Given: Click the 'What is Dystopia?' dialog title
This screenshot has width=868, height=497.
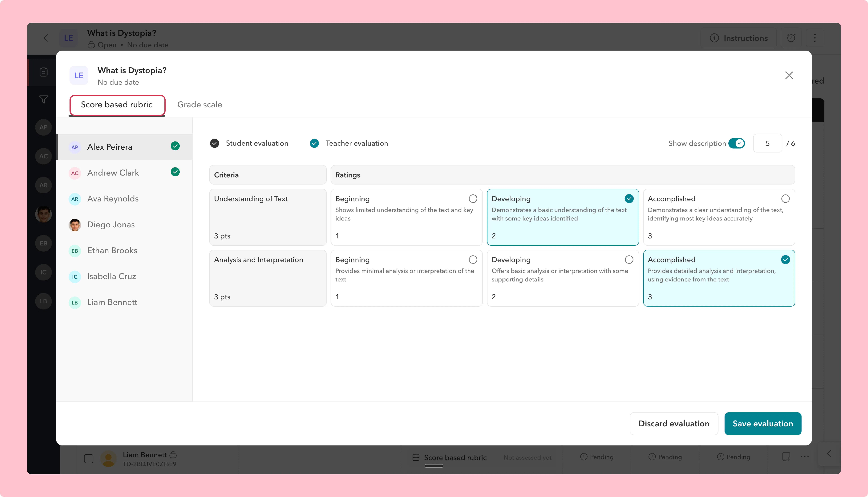Looking at the screenshot, I should point(132,70).
